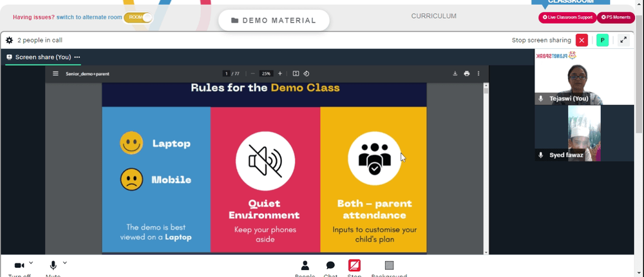
Task: Click Both – parent attendance heading
Action: pyautogui.click(x=374, y=209)
